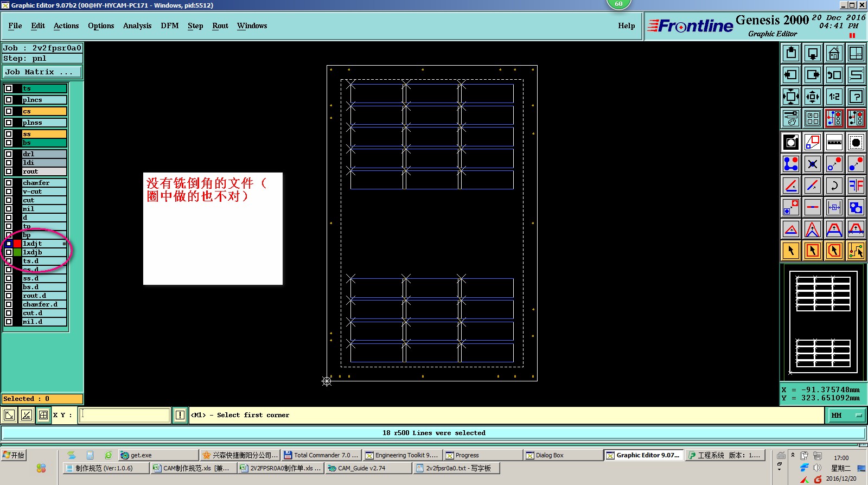Open the Windows menu
Image resolution: width=868 pixels, height=485 pixels.
click(252, 25)
